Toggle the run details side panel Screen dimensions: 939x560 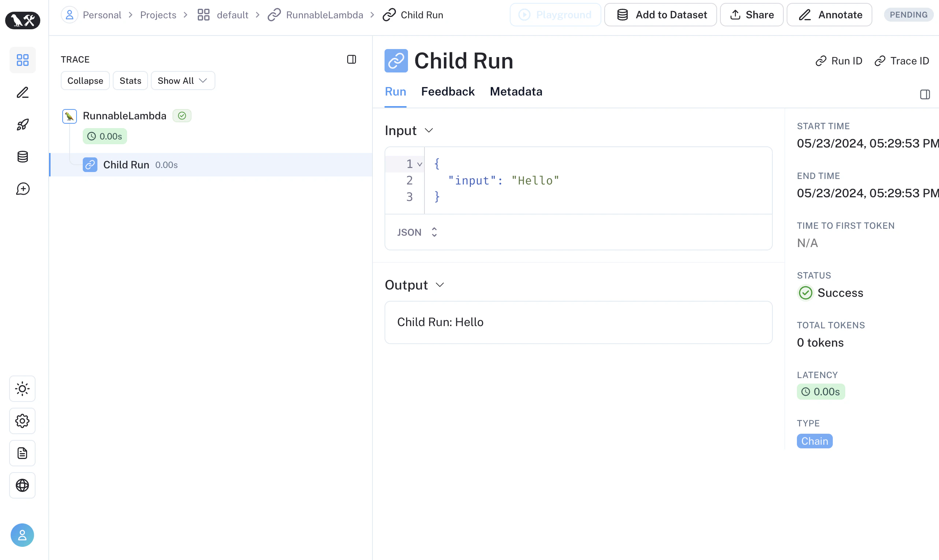point(925,94)
